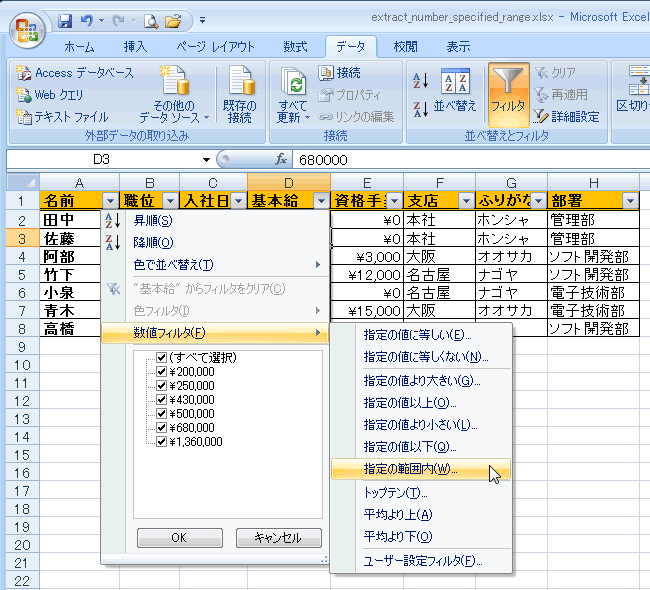The width and height of the screenshot is (650, 590).
Task: Click 既存の接続 icon
Action: coord(240,95)
